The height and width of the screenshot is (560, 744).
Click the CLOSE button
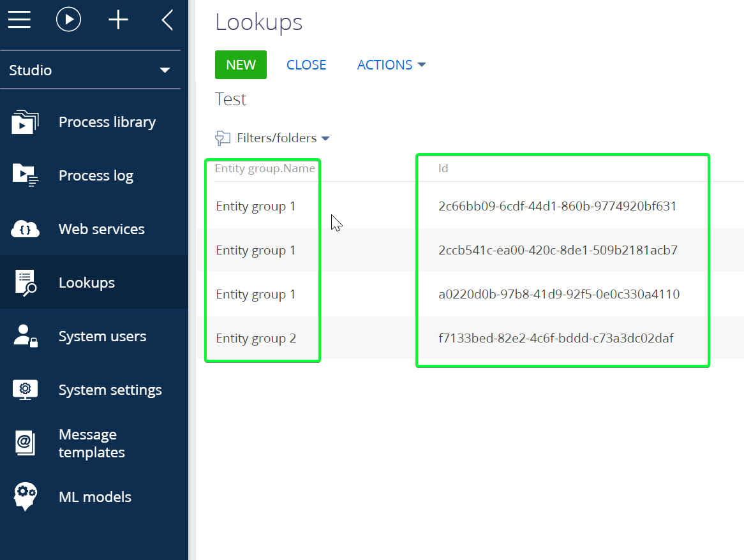click(x=306, y=65)
